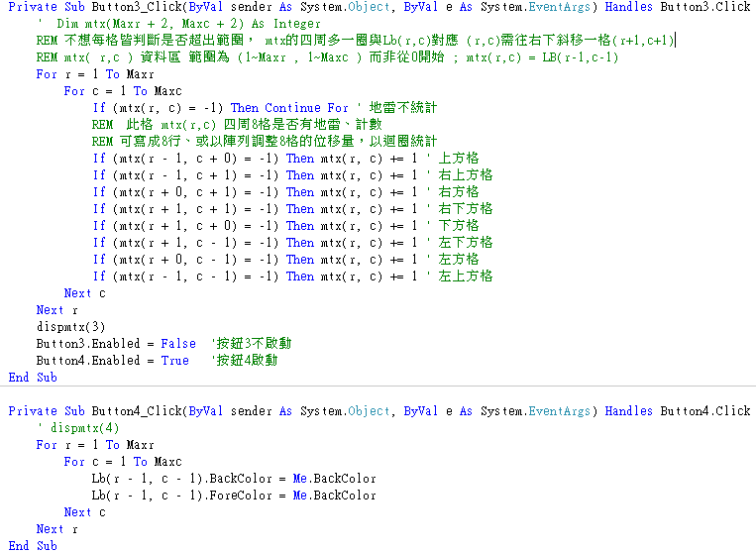Click the REM line 可寫成8行
The image size is (756, 553).
tap(265, 142)
